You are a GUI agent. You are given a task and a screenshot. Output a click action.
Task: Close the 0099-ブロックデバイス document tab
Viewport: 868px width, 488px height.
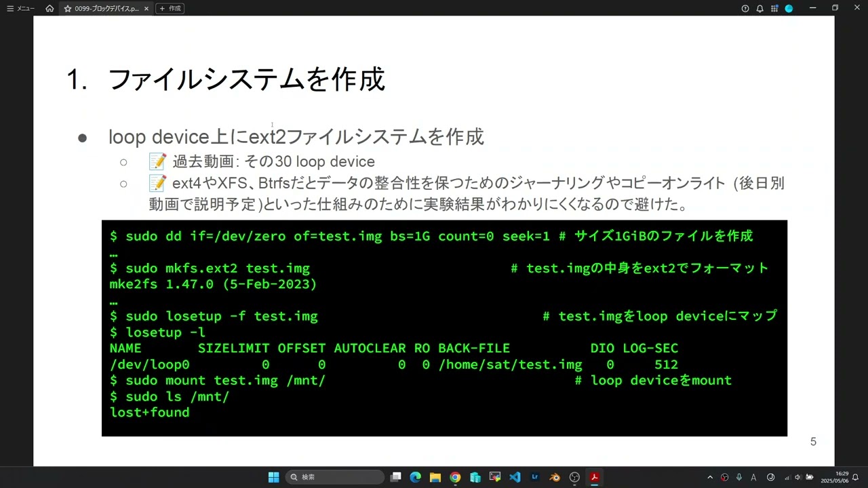point(146,8)
